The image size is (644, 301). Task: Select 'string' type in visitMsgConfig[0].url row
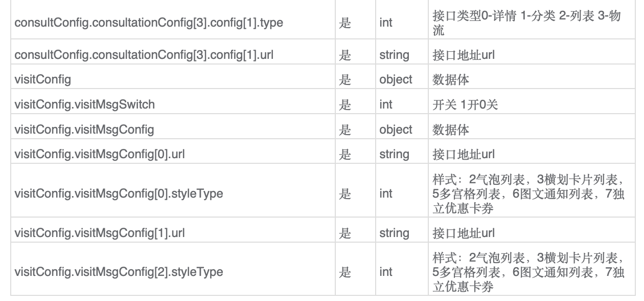click(x=394, y=154)
